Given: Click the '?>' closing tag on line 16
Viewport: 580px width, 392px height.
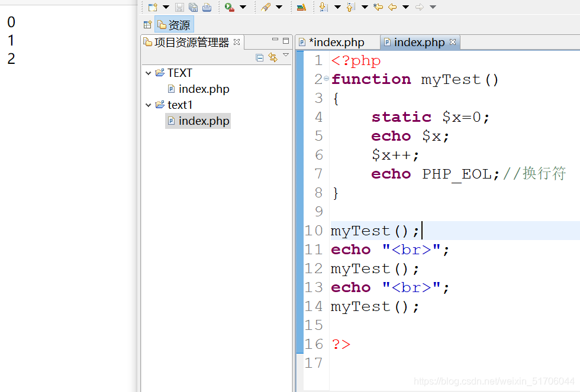Looking at the screenshot, I should (x=341, y=344).
